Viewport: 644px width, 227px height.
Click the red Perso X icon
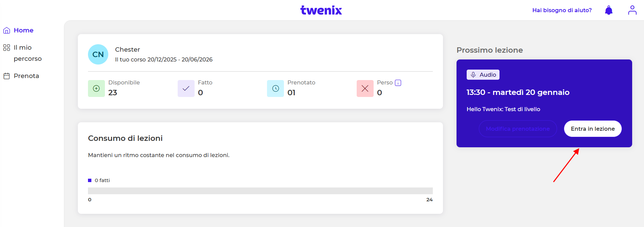pyautogui.click(x=365, y=89)
